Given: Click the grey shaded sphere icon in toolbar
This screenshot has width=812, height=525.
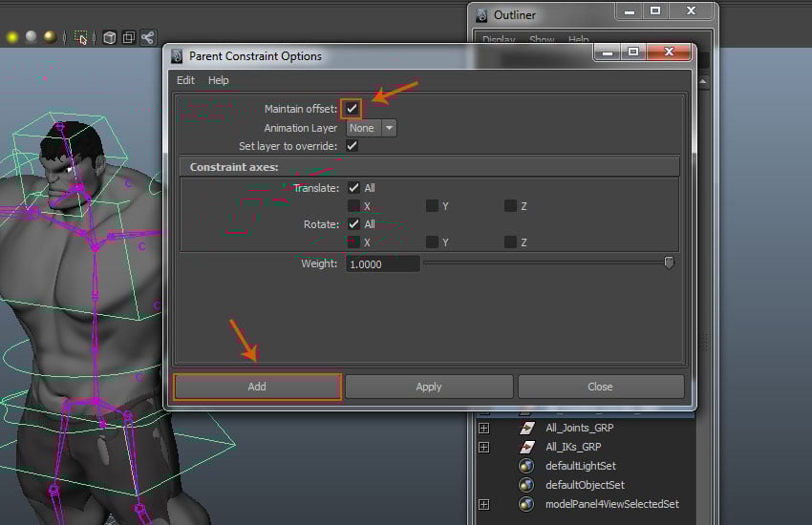Looking at the screenshot, I should point(32,36).
